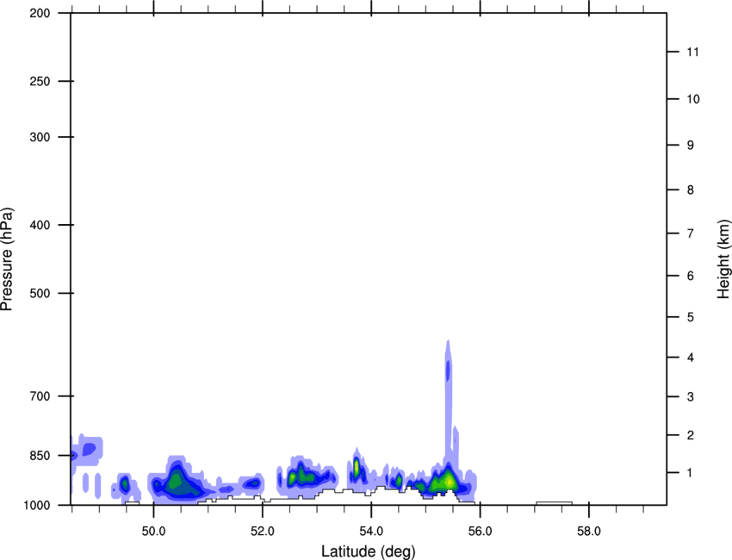Click the tall narrow plume near 55.4 degrees

pyautogui.click(x=448, y=397)
